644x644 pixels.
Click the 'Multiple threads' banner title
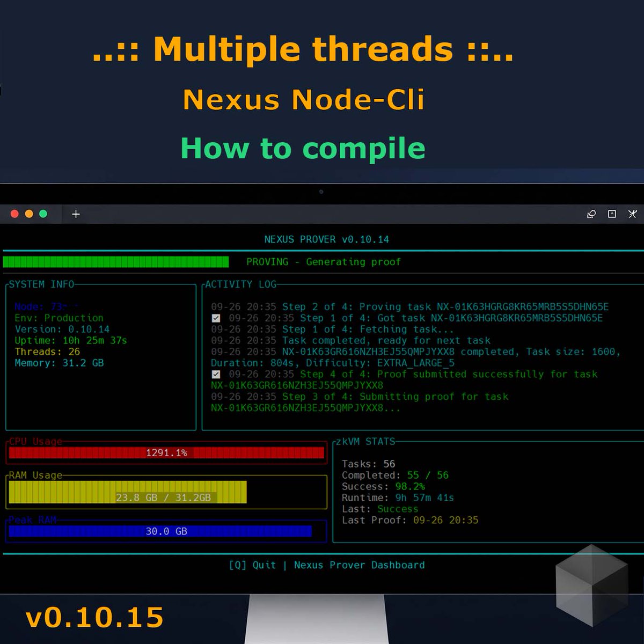click(303, 49)
